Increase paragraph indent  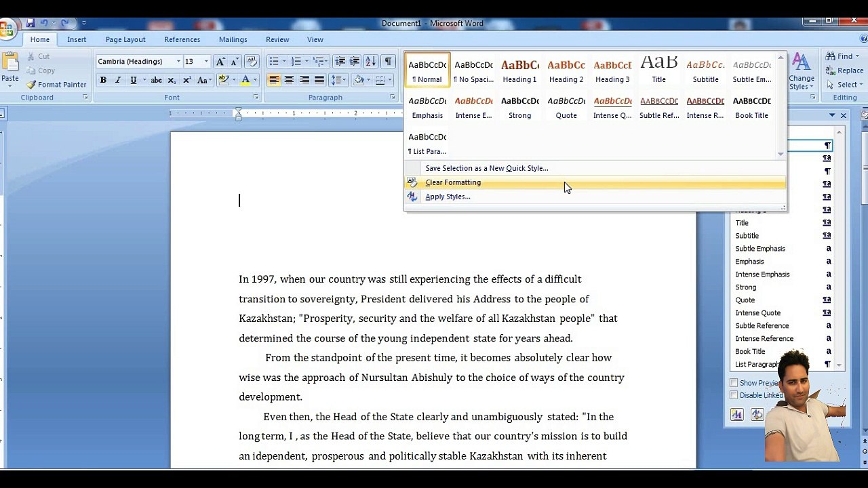(x=355, y=62)
